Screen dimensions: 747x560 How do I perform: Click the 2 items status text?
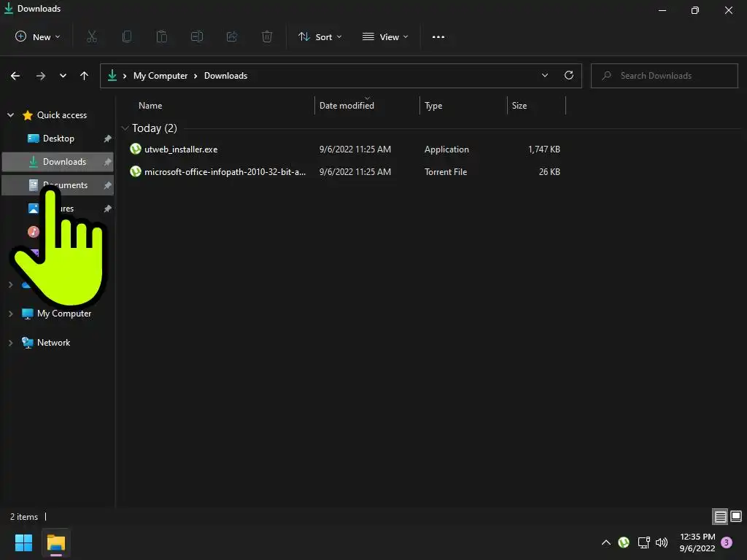tap(24, 517)
